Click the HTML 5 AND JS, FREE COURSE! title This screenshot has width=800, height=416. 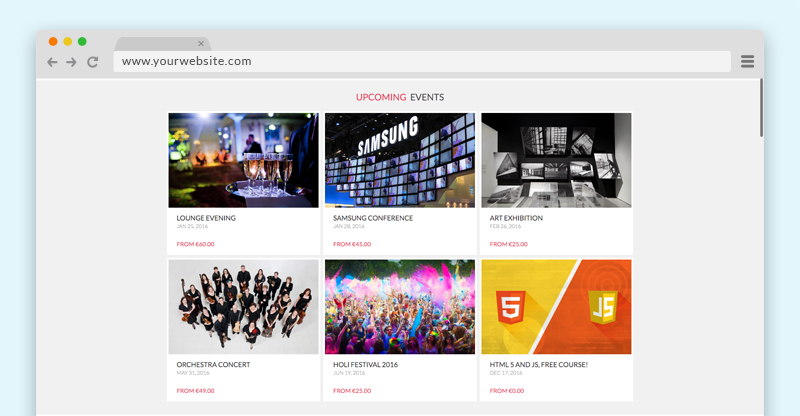click(539, 364)
